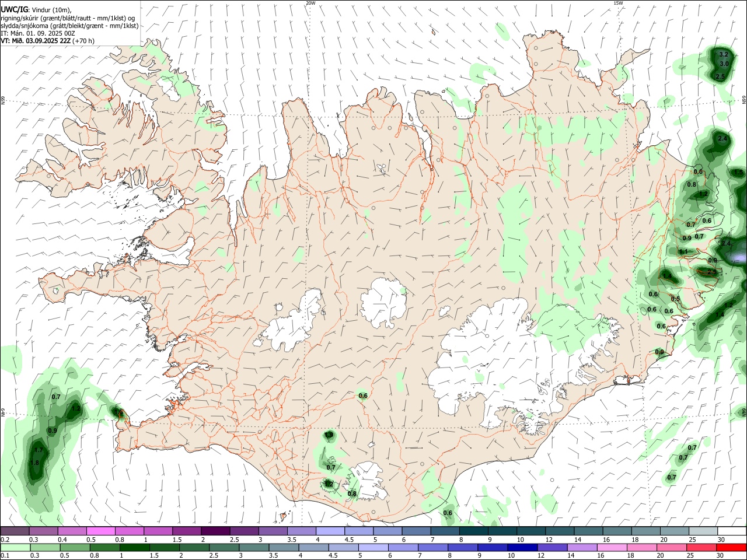The height and width of the screenshot is (560, 747).
Task: Click the VT: Mið. 03.09.2025 22Z valid time
Action: [x=47, y=41]
